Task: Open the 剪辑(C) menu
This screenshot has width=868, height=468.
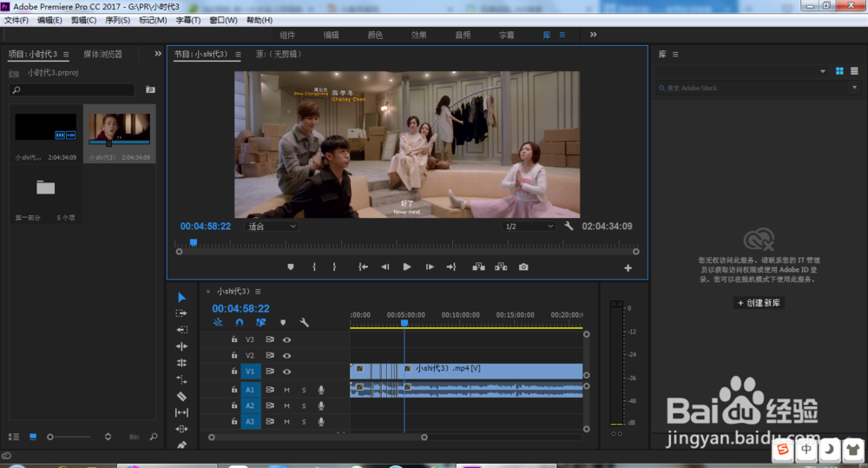Action: click(83, 20)
